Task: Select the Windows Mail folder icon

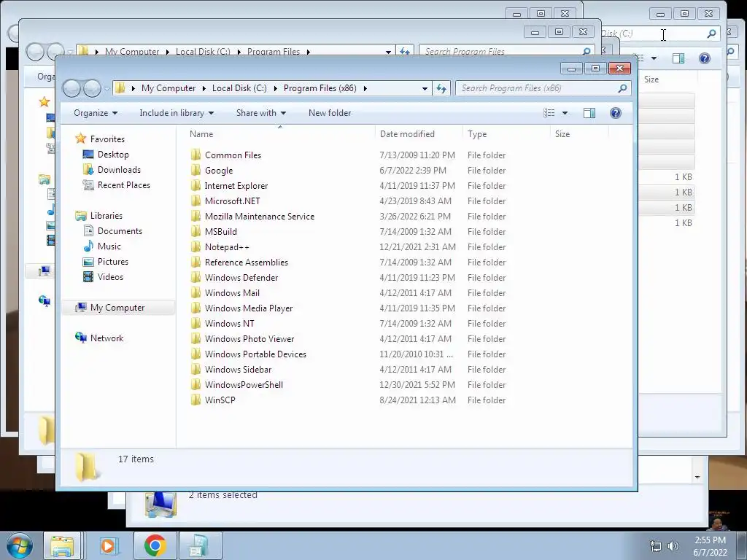Action: pos(196,292)
